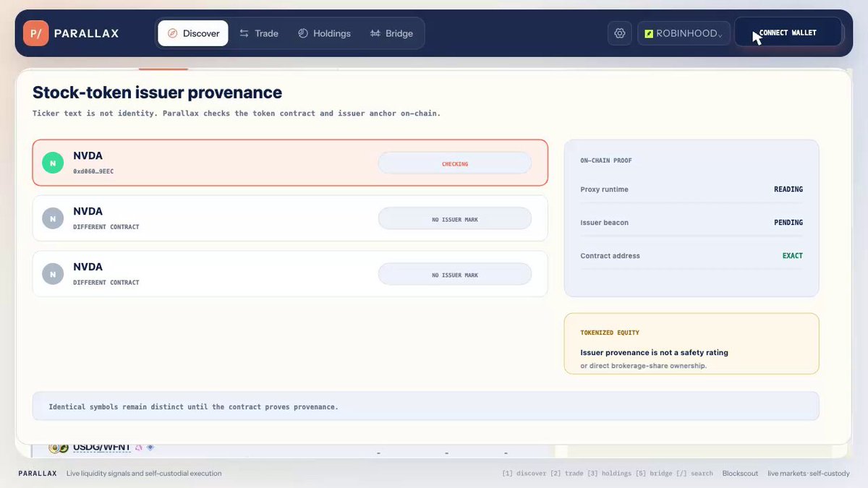The image size is (868, 488).
Task: Open the Trade tab
Action: tap(259, 33)
